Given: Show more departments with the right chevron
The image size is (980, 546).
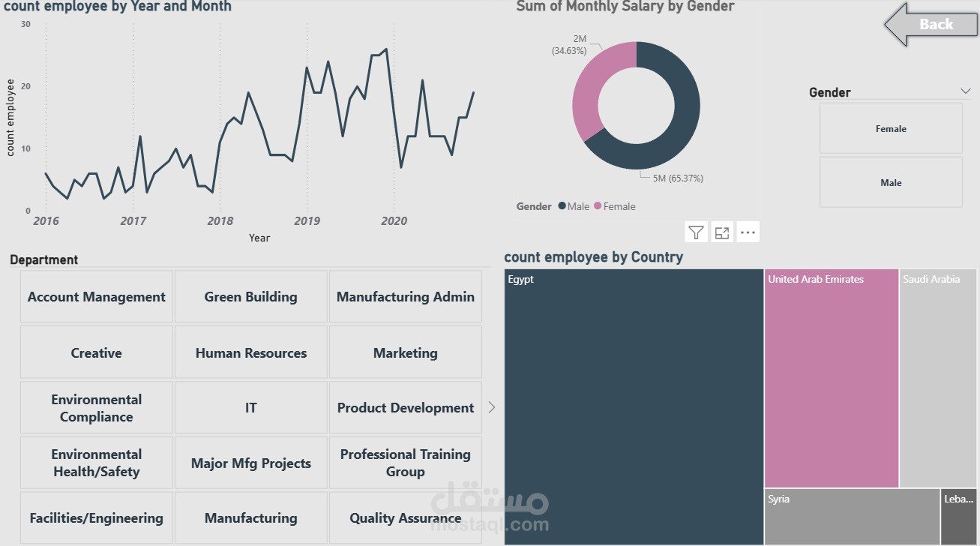Looking at the screenshot, I should (492, 407).
